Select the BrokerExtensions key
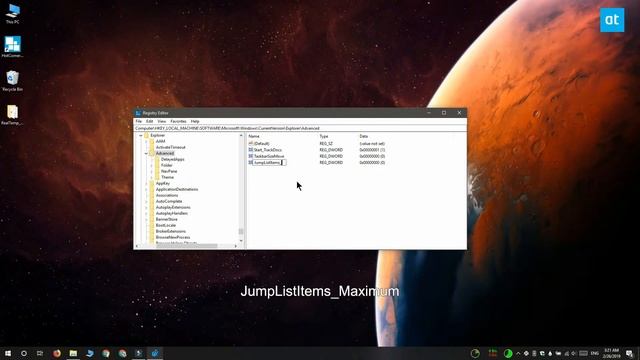Image resolution: width=640 pixels, height=360 pixels. tap(170, 231)
